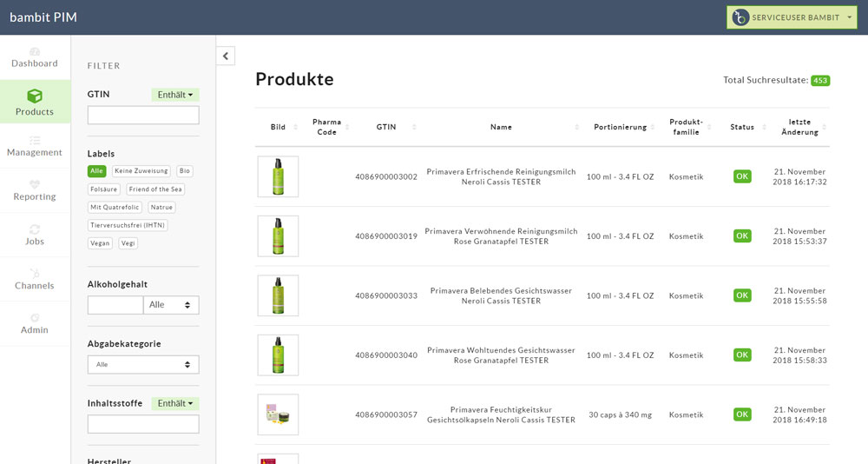The width and height of the screenshot is (868, 464).
Task: Focus the Alkoholgehalt value input
Action: pos(115,305)
